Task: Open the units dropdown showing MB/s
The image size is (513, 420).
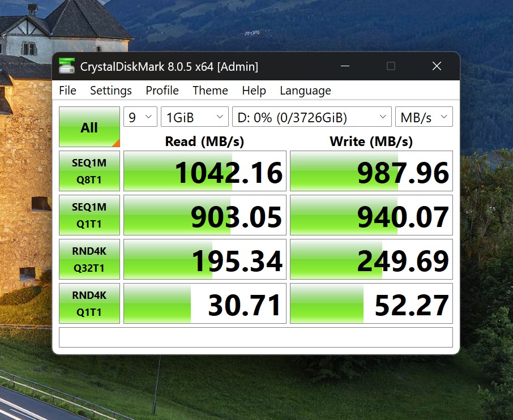Action: 424,117
